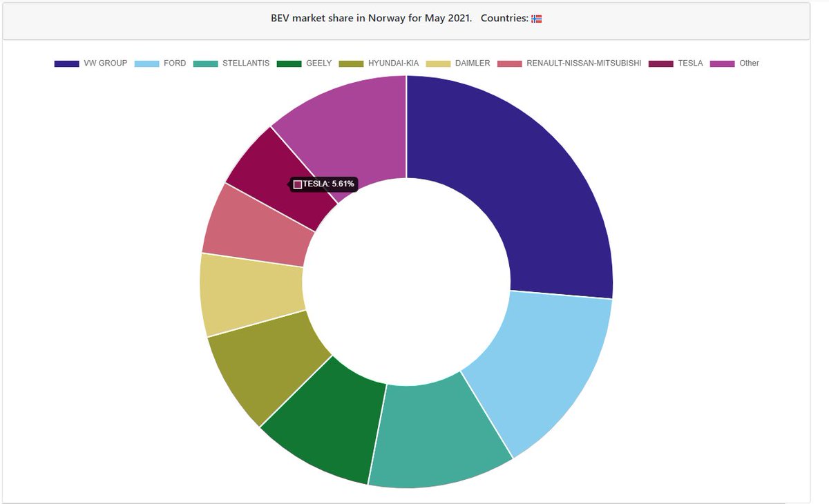This screenshot has height=504, width=829.
Task: Click the VW GROUP legend label
Action: 105,64
